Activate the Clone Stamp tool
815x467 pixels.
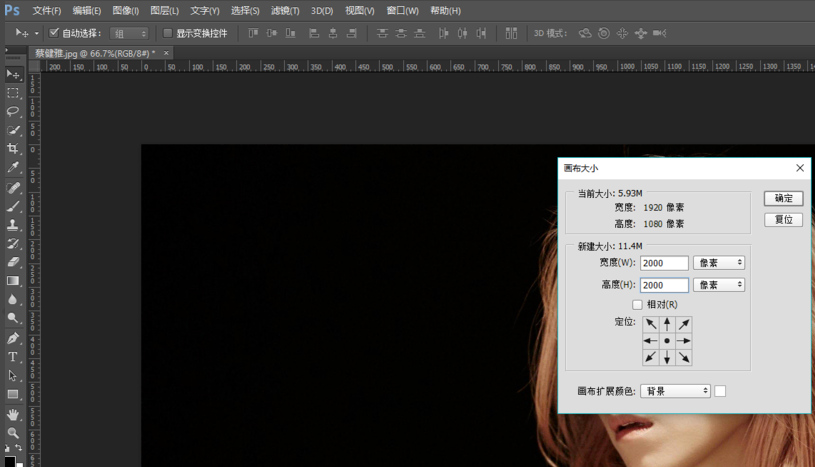[x=13, y=225]
